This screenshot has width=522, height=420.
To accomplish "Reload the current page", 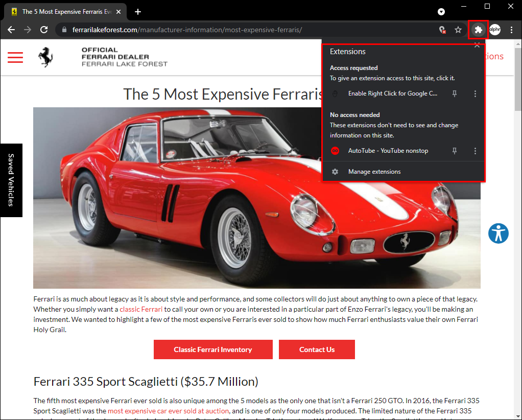I will (x=44, y=30).
